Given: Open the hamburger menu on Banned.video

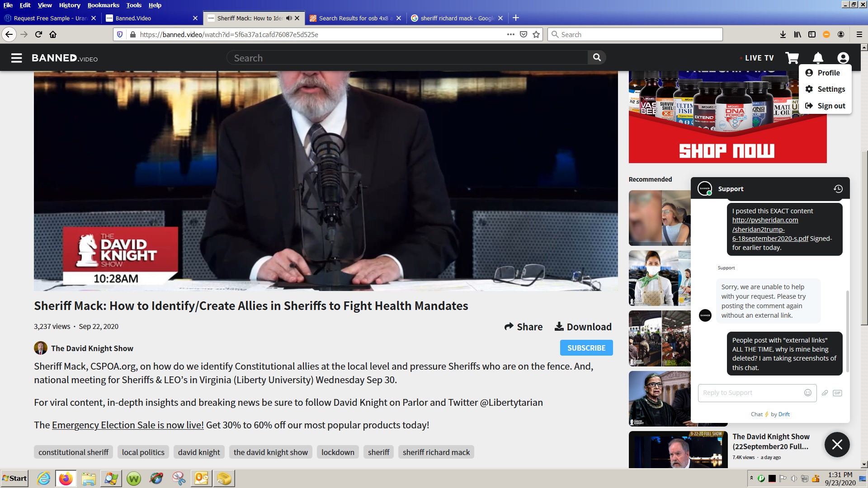Looking at the screenshot, I should pyautogui.click(x=17, y=58).
